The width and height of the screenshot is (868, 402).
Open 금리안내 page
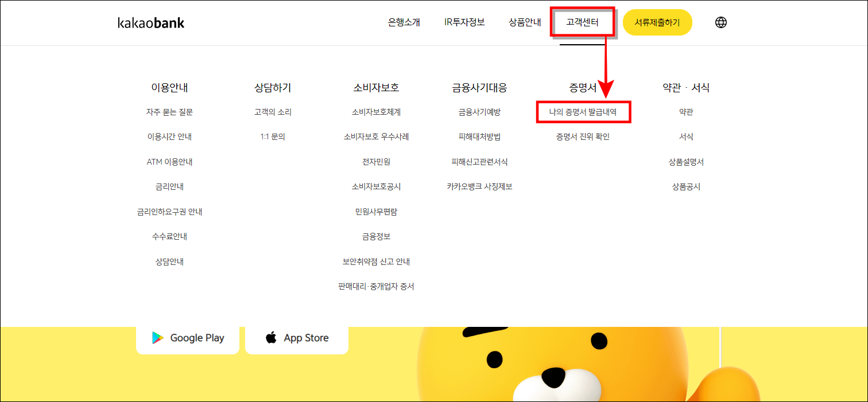[x=169, y=186]
